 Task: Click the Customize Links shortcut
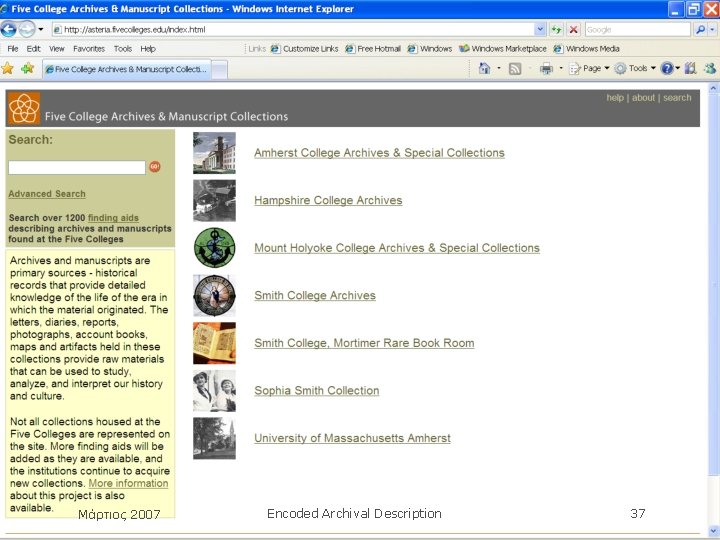tap(304, 49)
